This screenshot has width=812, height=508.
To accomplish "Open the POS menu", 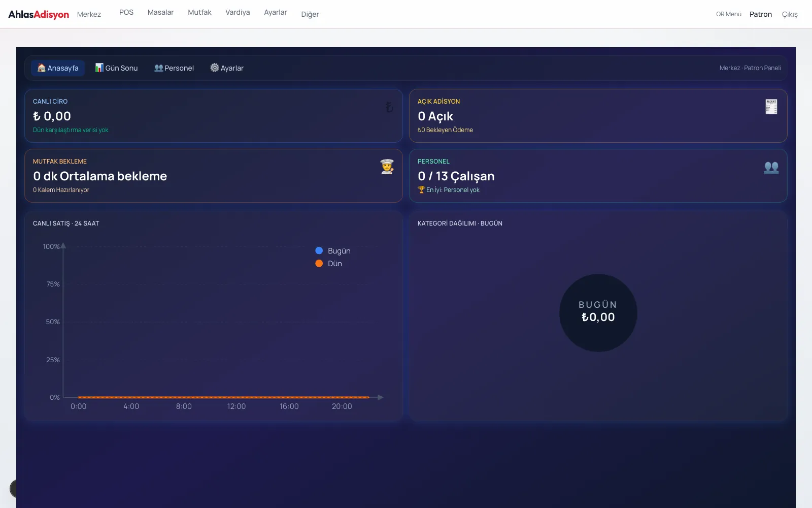I will coord(126,12).
